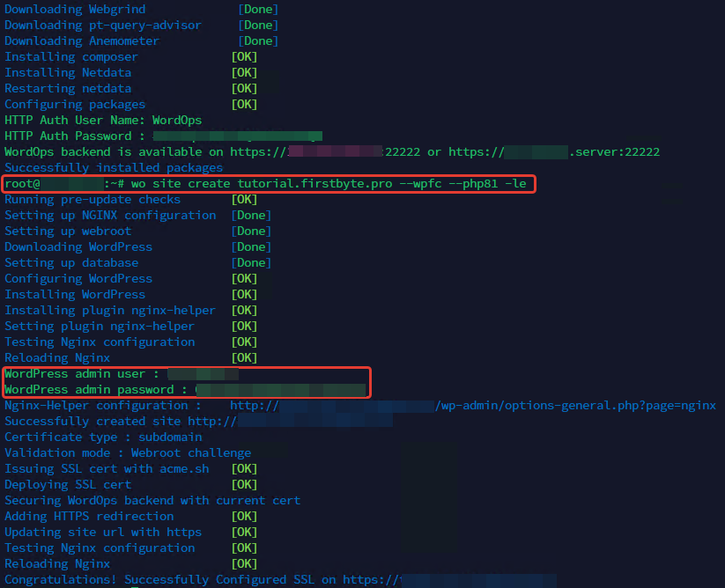Screen dimensions: 725x588
Task: Click the blurred HTTP Auth Password value
Action: coord(235,136)
